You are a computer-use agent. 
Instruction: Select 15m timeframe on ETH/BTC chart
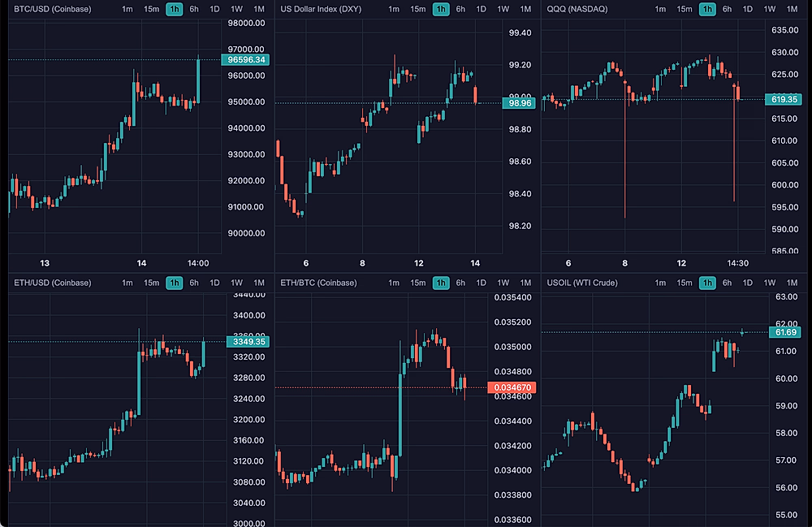pos(417,283)
